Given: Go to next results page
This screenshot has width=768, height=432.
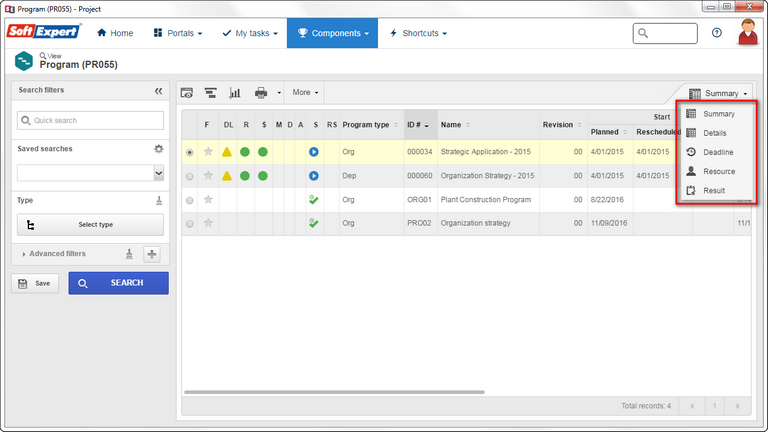Looking at the screenshot, I should (x=738, y=406).
